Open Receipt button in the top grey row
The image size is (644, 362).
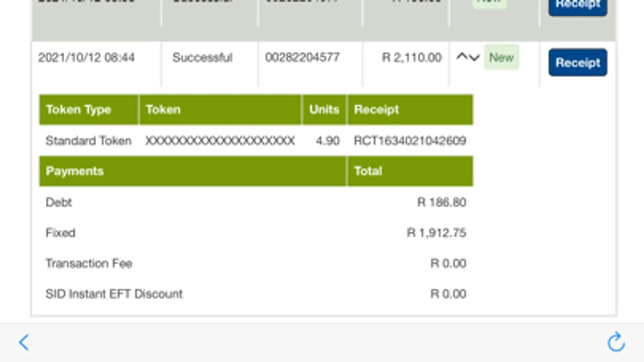(x=578, y=6)
